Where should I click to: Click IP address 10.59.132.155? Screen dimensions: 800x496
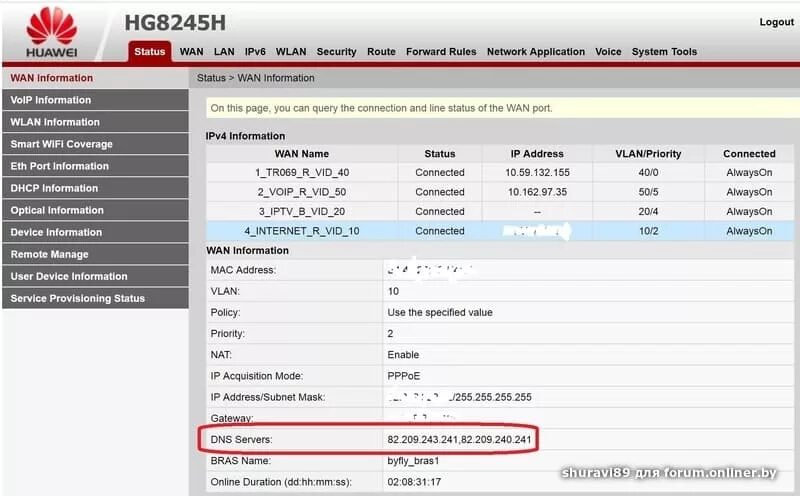537,172
